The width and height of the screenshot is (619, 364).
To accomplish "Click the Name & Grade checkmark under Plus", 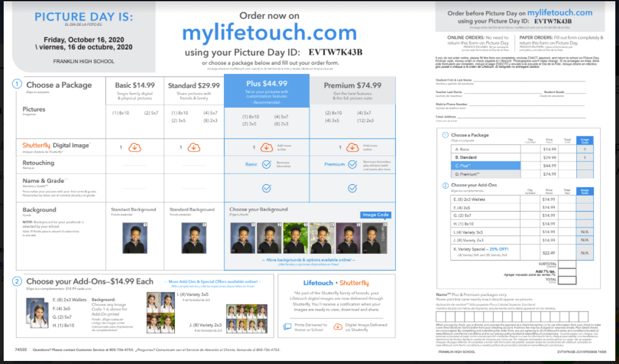I will [x=266, y=188].
